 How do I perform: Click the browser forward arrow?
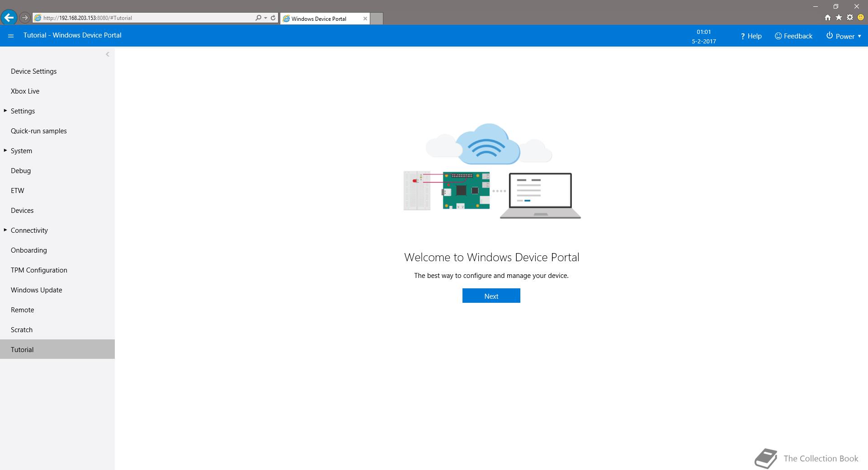[25, 18]
